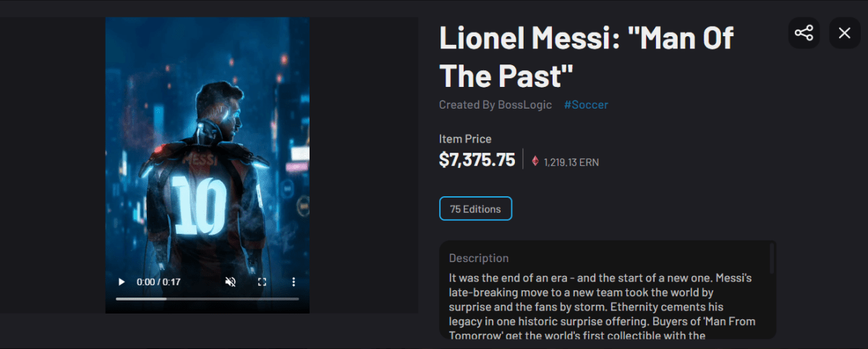Open the #Soccer hashtag link

586,104
